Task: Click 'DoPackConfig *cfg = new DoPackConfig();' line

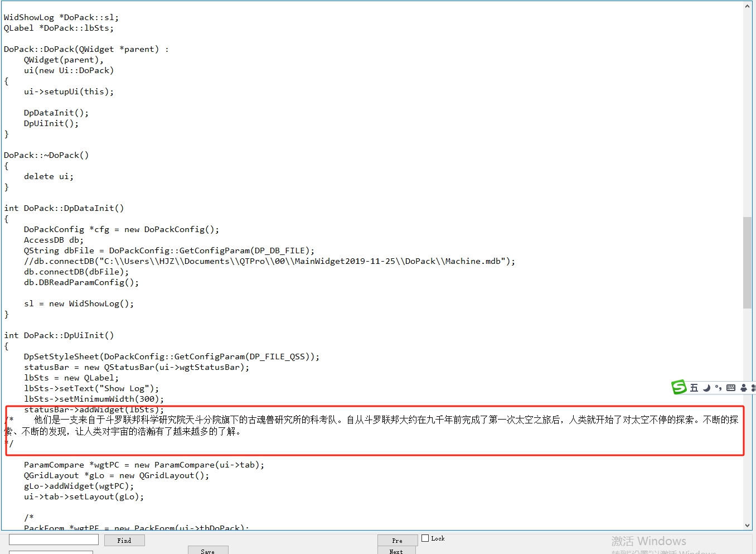Action: coord(122,229)
